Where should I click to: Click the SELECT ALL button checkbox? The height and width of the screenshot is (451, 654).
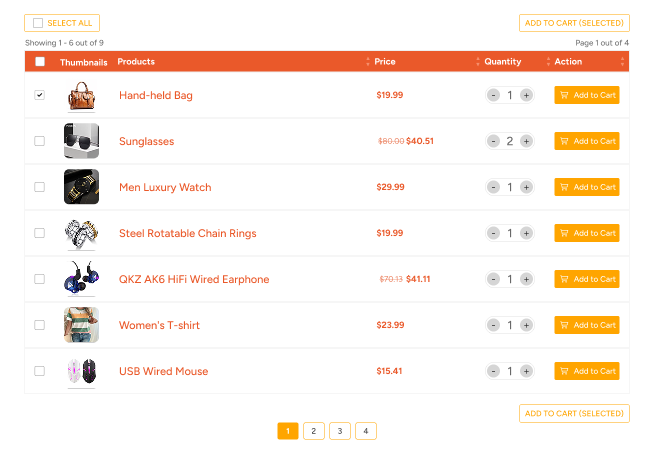[x=38, y=23]
